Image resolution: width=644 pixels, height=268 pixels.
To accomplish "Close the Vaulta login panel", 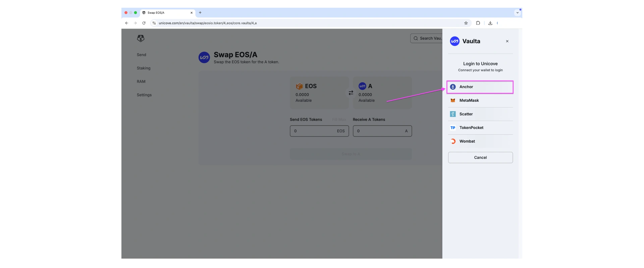I will tap(507, 41).
